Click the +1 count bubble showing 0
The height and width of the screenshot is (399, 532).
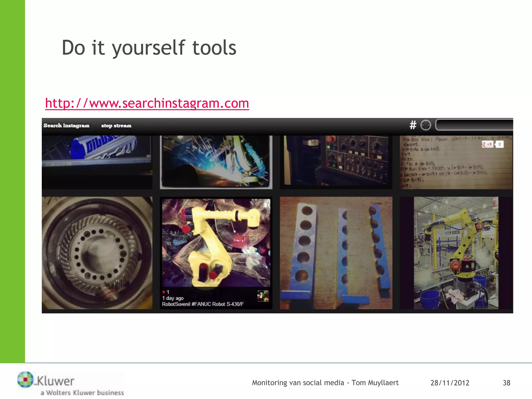tap(499, 144)
